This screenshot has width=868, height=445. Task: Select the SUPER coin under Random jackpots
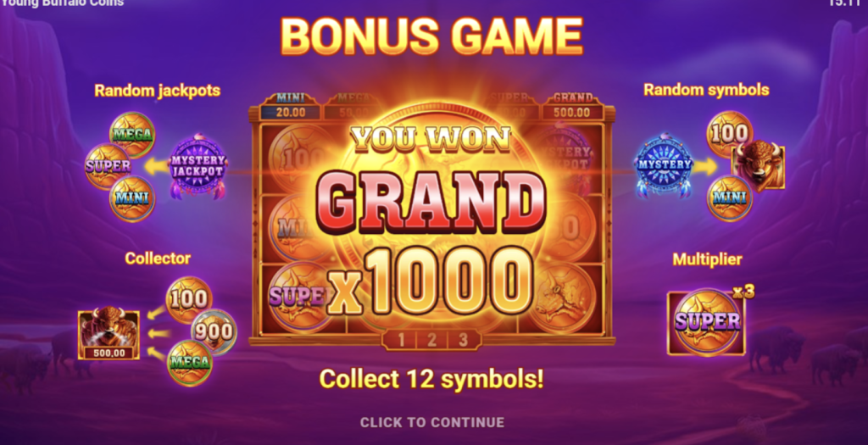click(108, 166)
